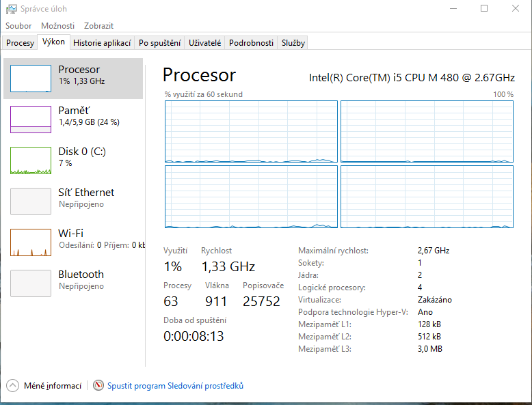Image resolution: width=532 pixels, height=405 pixels.
Task: Open the Zobrazit menu
Action: click(x=98, y=26)
